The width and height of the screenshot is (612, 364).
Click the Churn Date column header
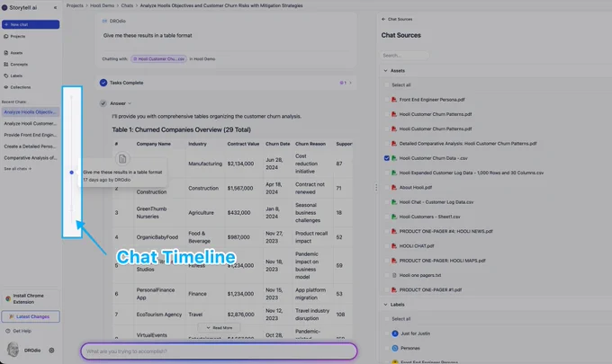point(278,144)
